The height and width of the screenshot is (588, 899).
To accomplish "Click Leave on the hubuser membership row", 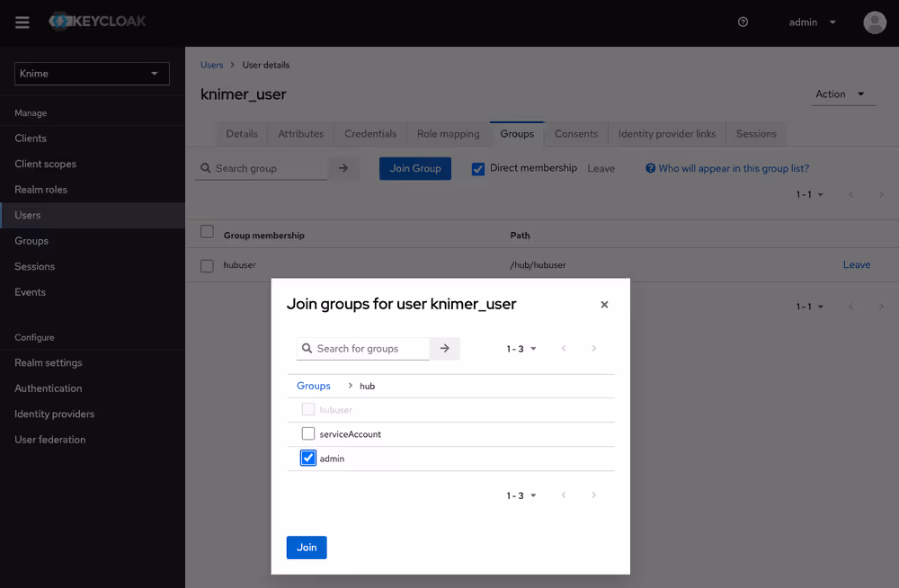I will point(856,264).
